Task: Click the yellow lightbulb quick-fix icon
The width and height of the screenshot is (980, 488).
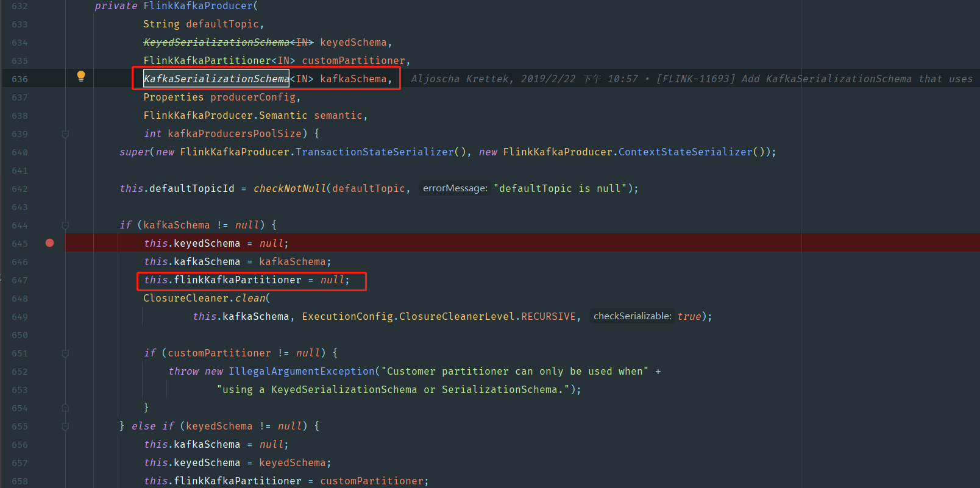Action: click(x=81, y=76)
